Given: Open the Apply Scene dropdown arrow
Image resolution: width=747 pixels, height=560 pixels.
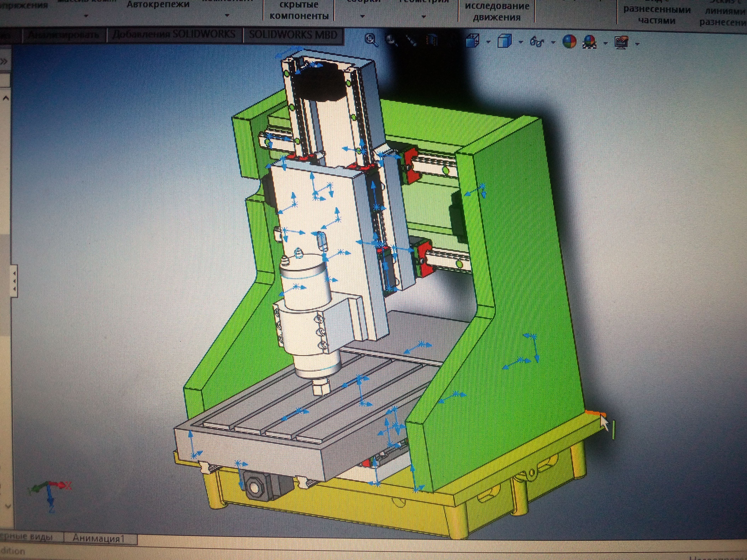Looking at the screenshot, I should point(605,43).
